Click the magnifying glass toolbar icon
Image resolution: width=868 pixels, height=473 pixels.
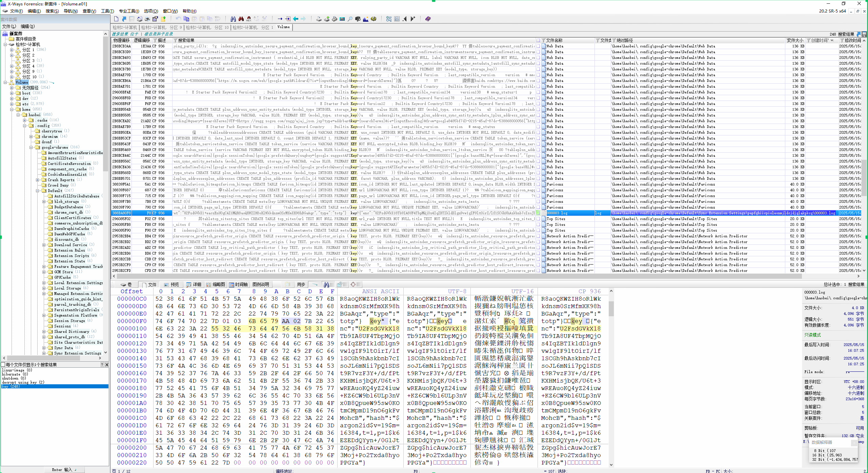pos(350,19)
